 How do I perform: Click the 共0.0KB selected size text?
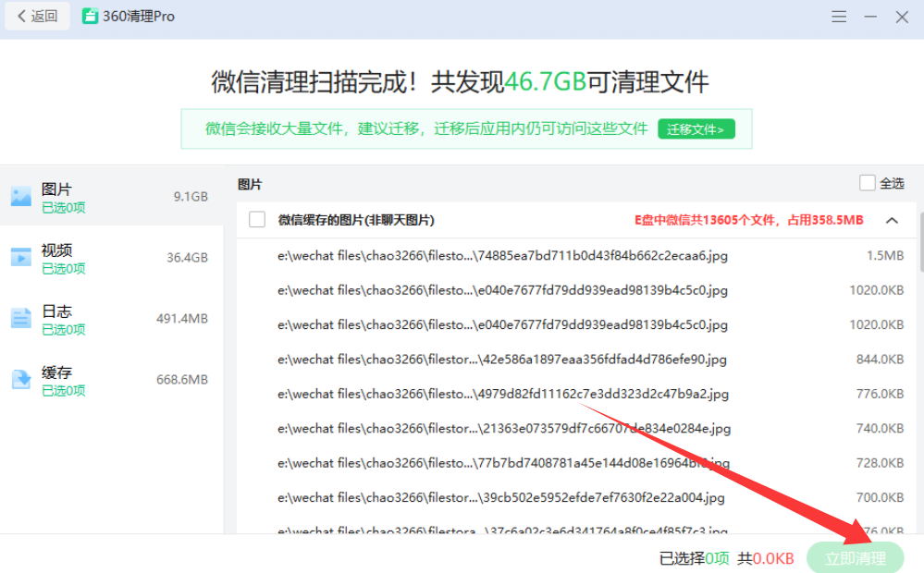pos(766,558)
